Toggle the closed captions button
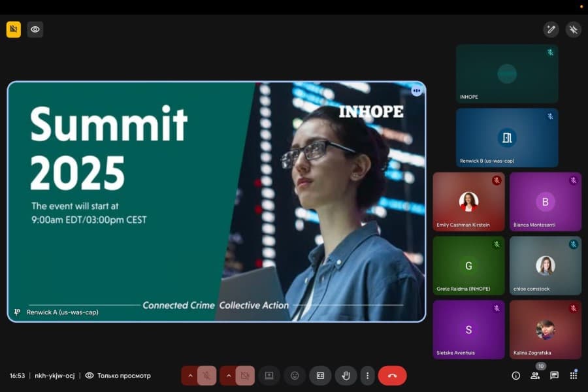 pyautogui.click(x=320, y=376)
